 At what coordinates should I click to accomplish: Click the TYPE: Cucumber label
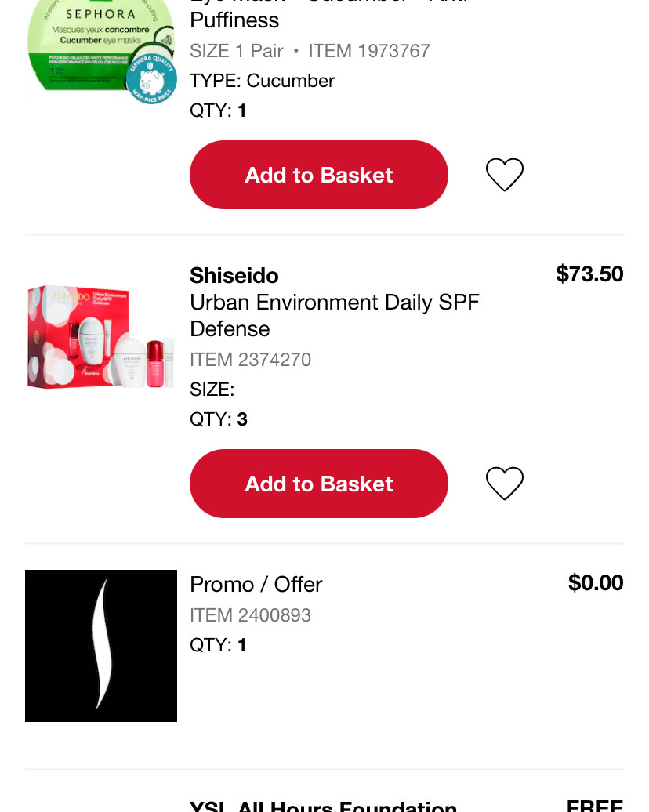pos(262,81)
